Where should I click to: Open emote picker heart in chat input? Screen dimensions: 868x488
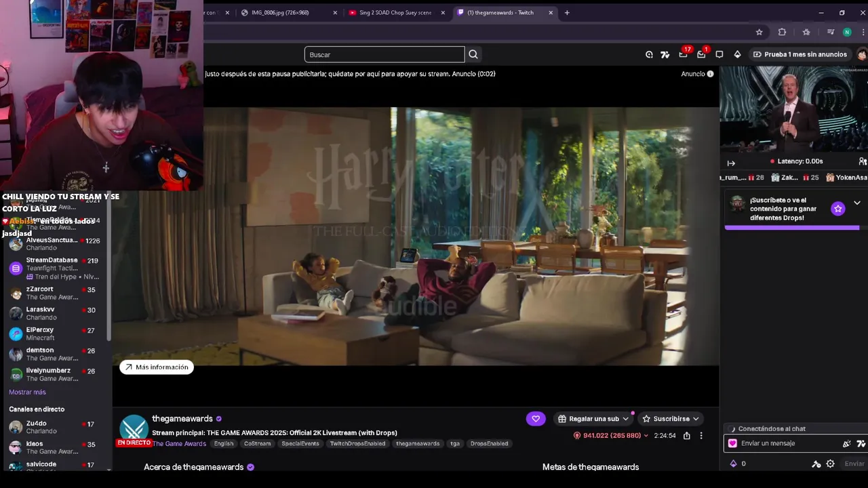[x=732, y=443]
